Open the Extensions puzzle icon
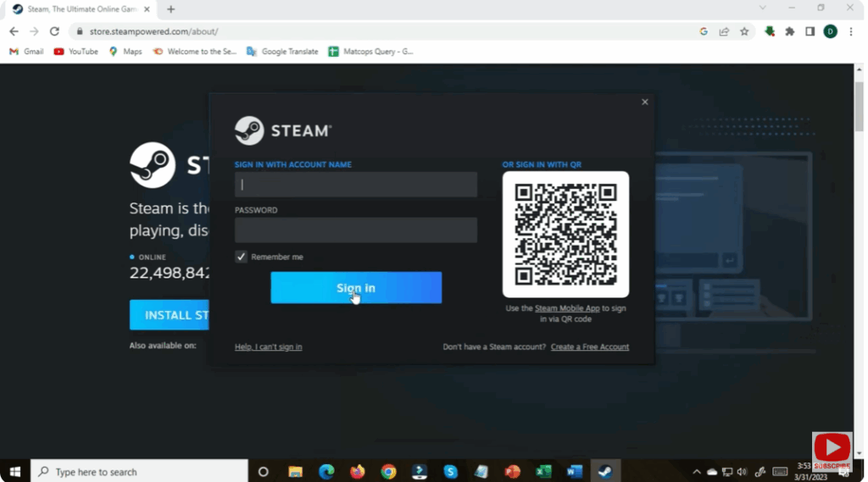The height and width of the screenshot is (482, 868). [790, 31]
